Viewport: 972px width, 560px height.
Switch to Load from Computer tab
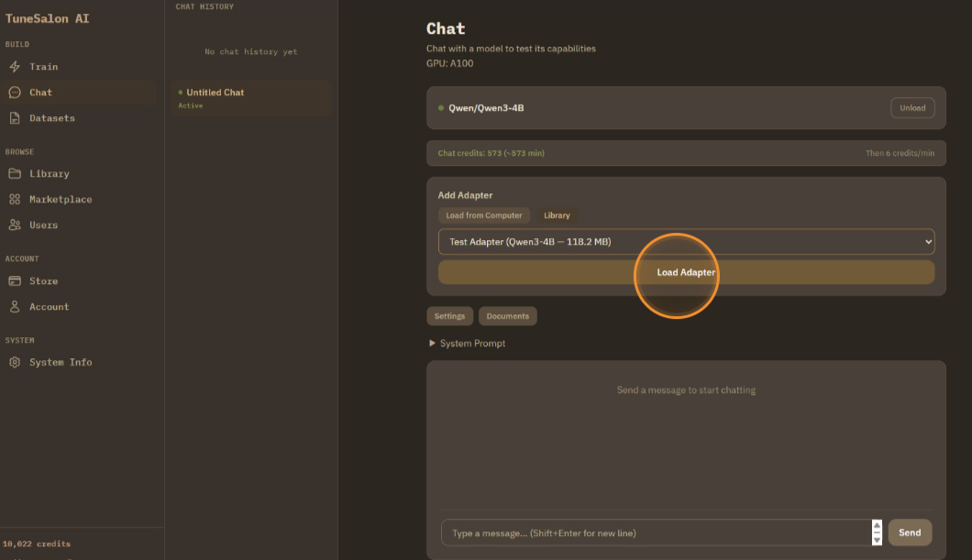pyautogui.click(x=484, y=215)
